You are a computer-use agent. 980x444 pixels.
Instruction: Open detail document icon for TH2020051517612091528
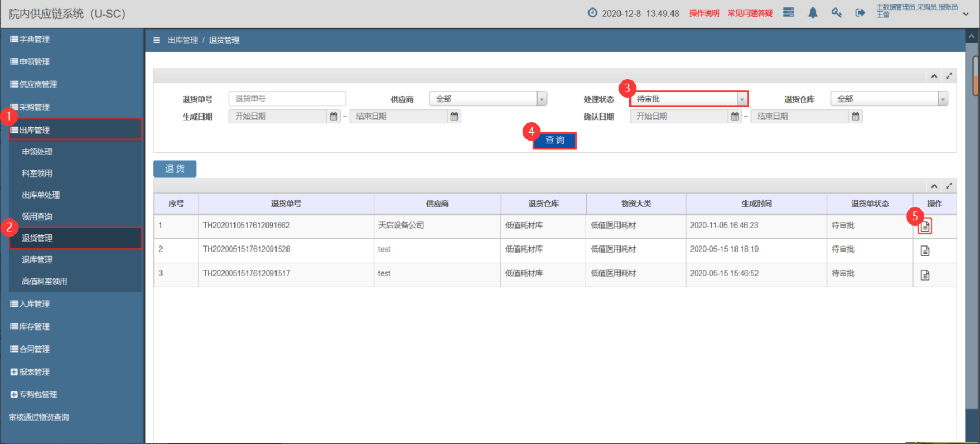(925, 250)
